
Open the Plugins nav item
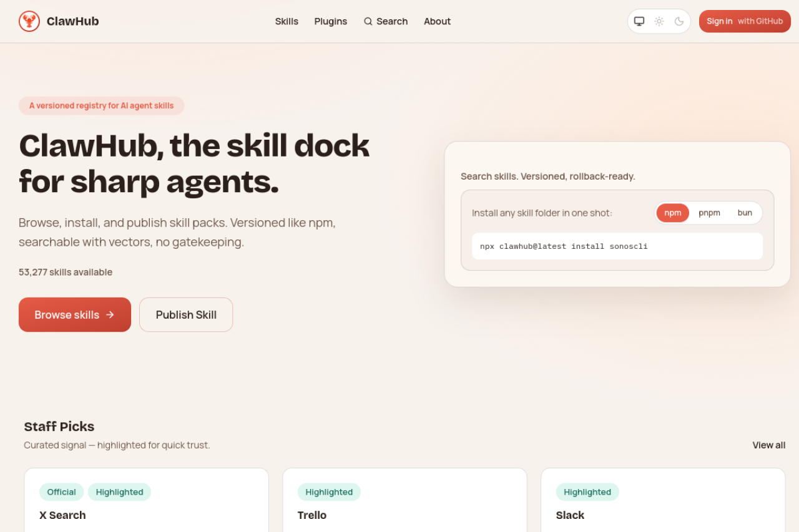click(x=330, y=21)
